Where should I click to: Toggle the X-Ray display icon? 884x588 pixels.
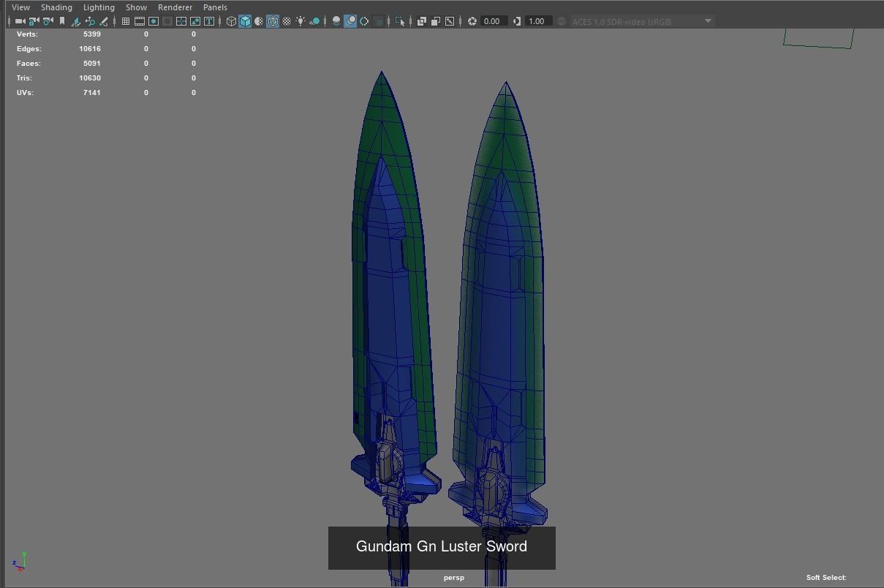(x=421, y=21)
